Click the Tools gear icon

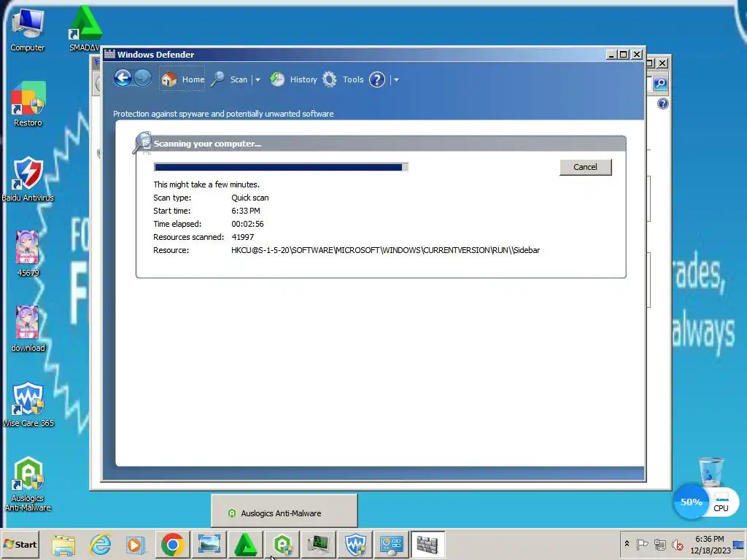pos(329,79)
